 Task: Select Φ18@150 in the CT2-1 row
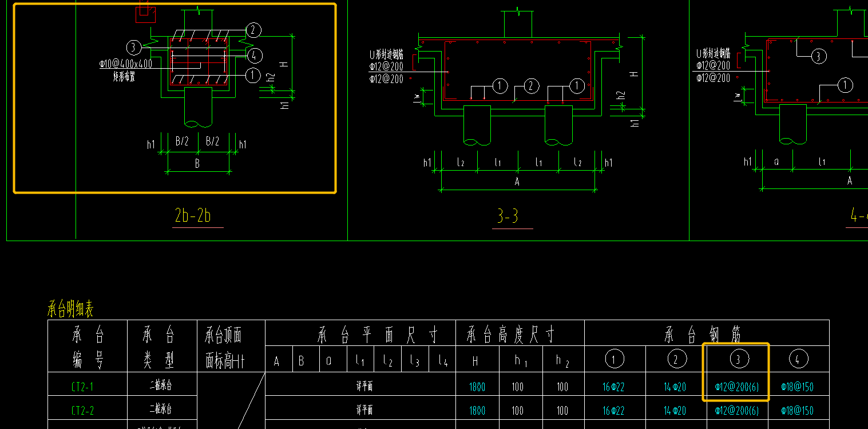point(797,387)
